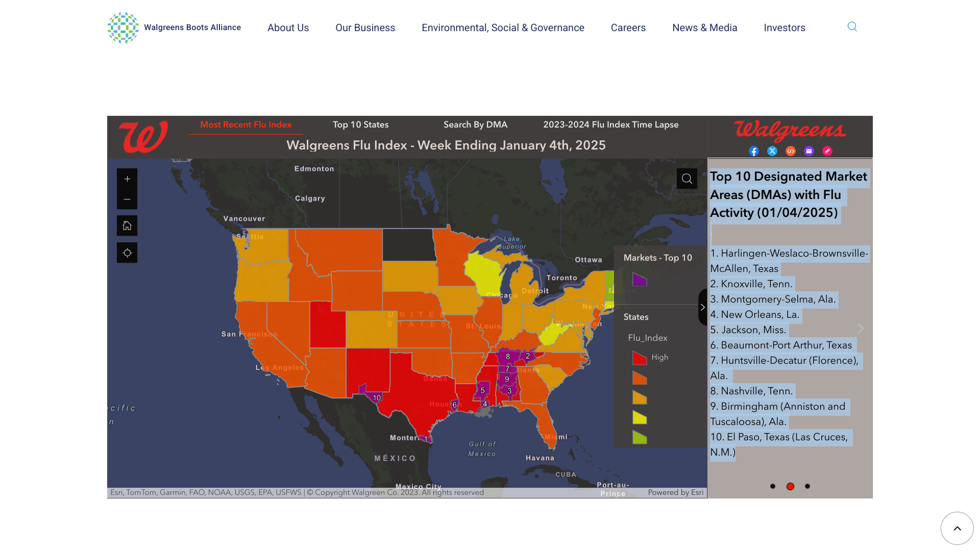The image size is (980, 551).
Task: Select the third carousel slide dot
Action: 807,486
